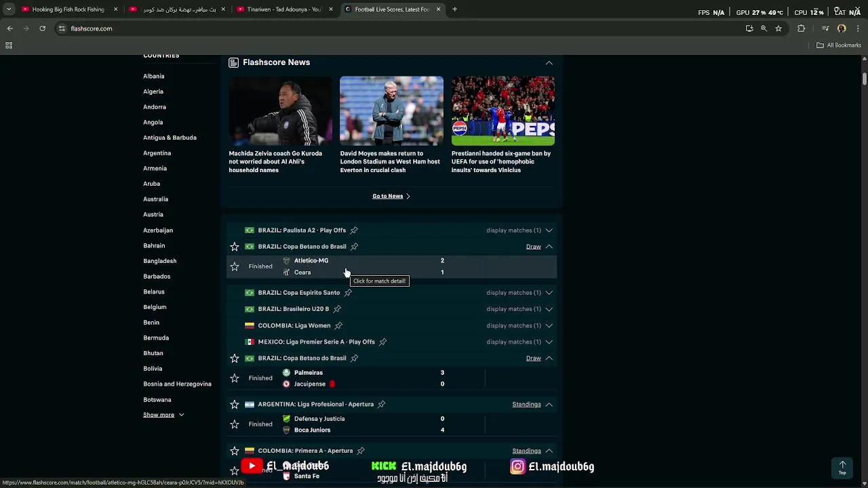Image resolution: width=868 pixels, height=488 pixels.
Task: Click the Boca Juniors team name
Action: [312, 430]
